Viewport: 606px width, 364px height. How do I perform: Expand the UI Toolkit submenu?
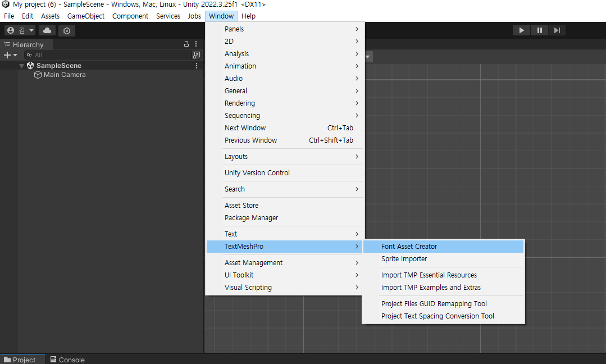[285, 275]
